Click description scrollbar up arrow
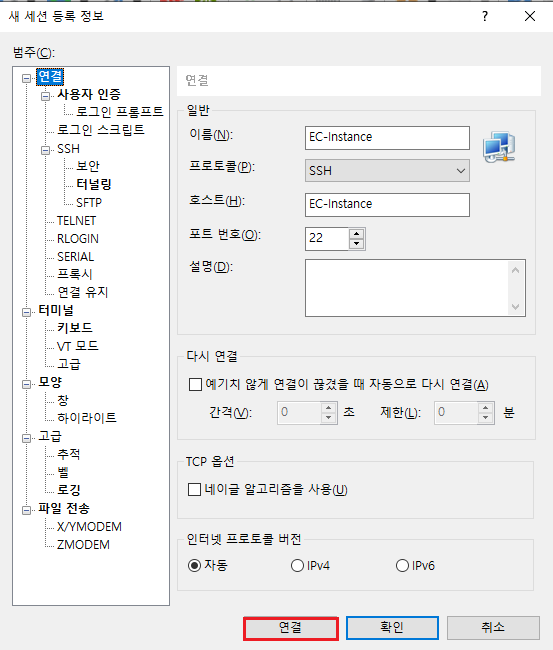Screen dimensions: 553x650 (515, 270)
